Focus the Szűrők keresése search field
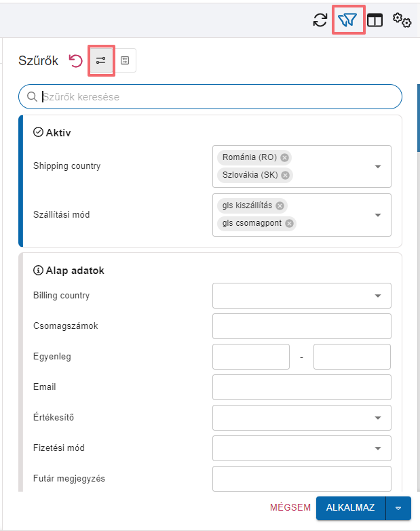Viewport: 420px width, 531px height. pyautogui.click(x=210, y=97)
